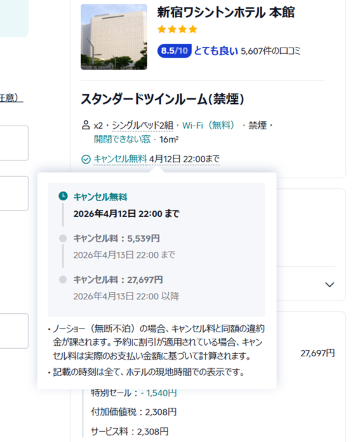This screenshot has height=442, width=360.
Task: Click the 2026年4月12日 22:00 まで deadline text
Action: click(126, 214)
